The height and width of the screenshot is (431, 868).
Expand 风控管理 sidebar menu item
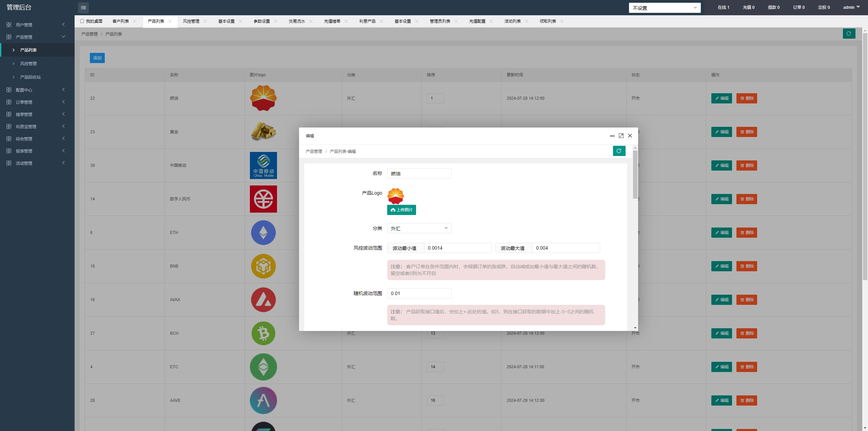pyautogui.click(x=28, y=63)
